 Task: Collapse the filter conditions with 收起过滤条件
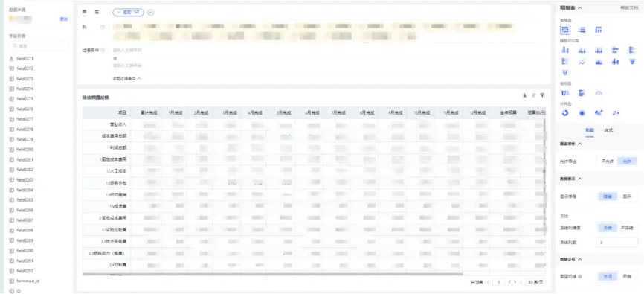pos(127,78)
